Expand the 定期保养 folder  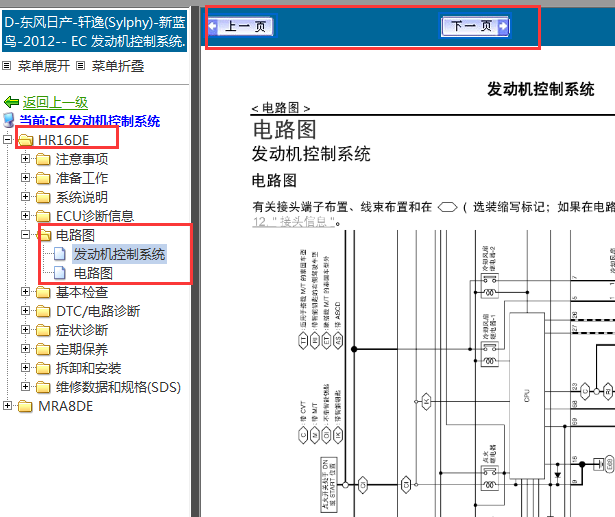25,349
